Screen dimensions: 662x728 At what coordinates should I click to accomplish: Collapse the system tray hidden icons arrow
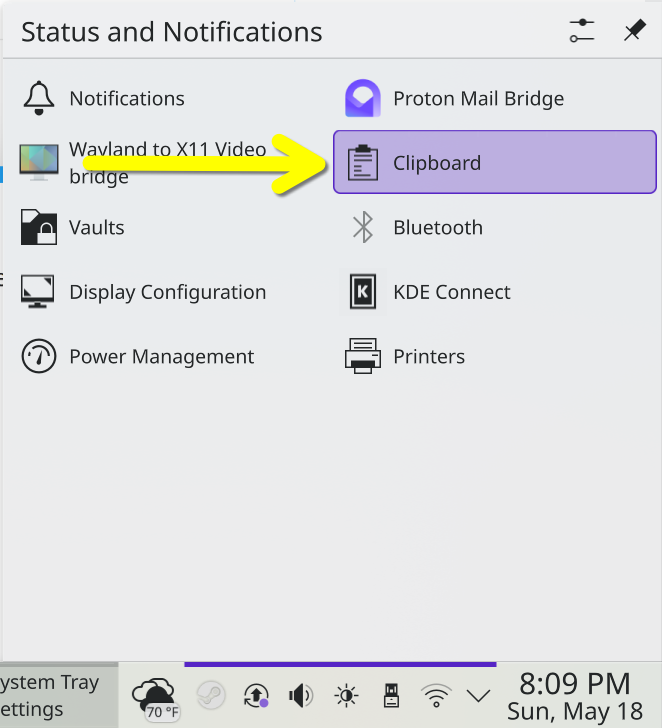(478, 696)
